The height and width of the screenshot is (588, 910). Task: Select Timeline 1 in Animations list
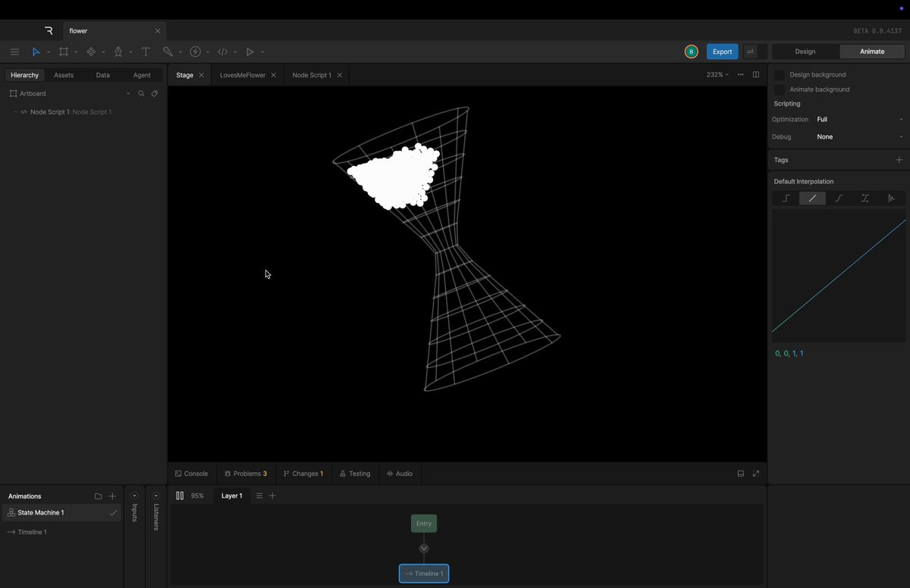(x=32, y=532)
